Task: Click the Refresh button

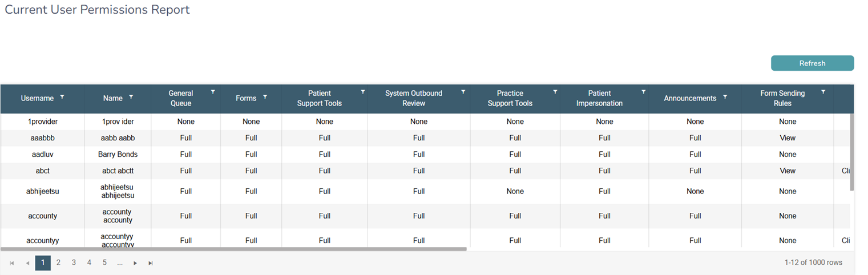Action: click(x=812, y=63)
